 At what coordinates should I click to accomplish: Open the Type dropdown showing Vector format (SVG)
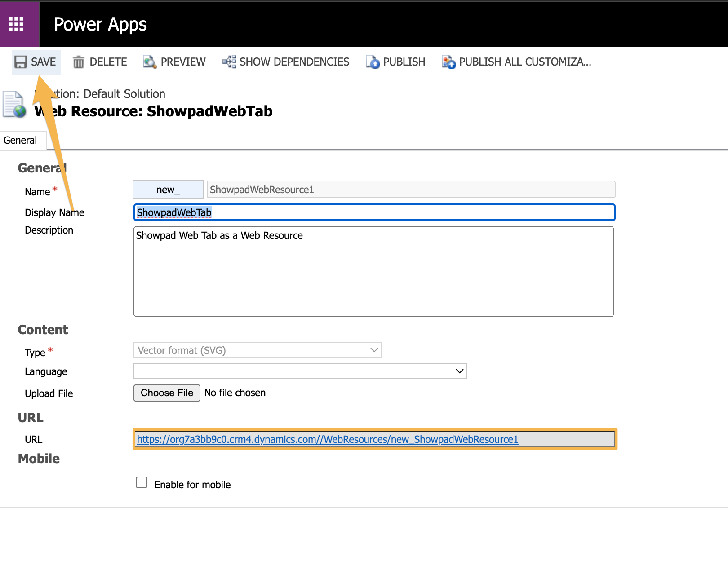tap(257, 350)
